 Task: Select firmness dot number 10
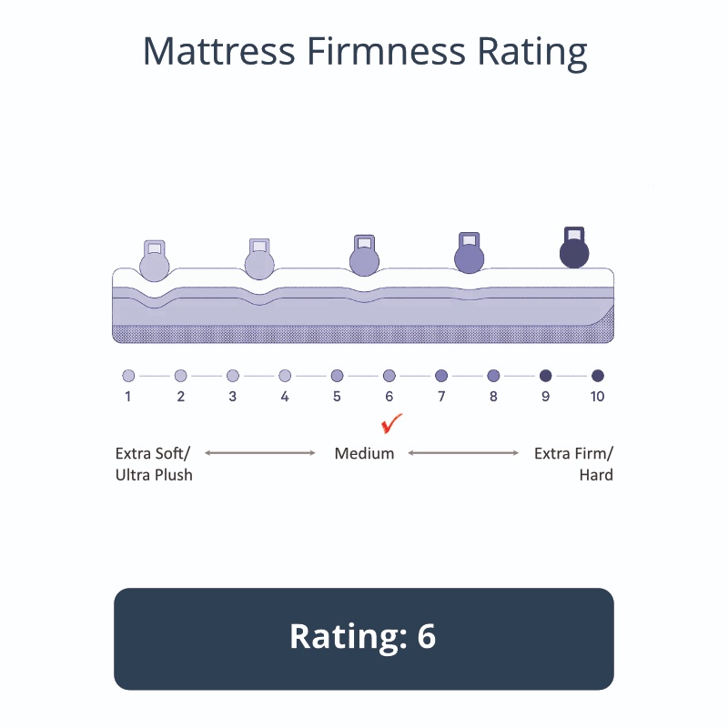pos(598,376)
